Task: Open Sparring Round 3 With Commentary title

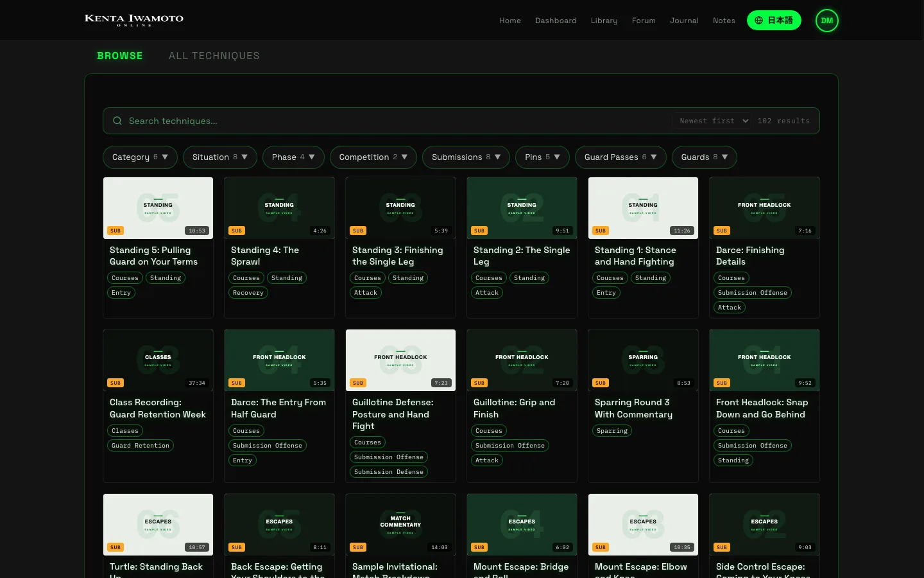Action: (x=633, y=408)
